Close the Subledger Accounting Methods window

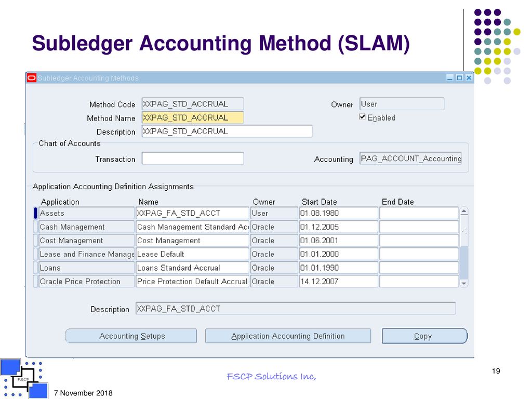tap(469, 78)
